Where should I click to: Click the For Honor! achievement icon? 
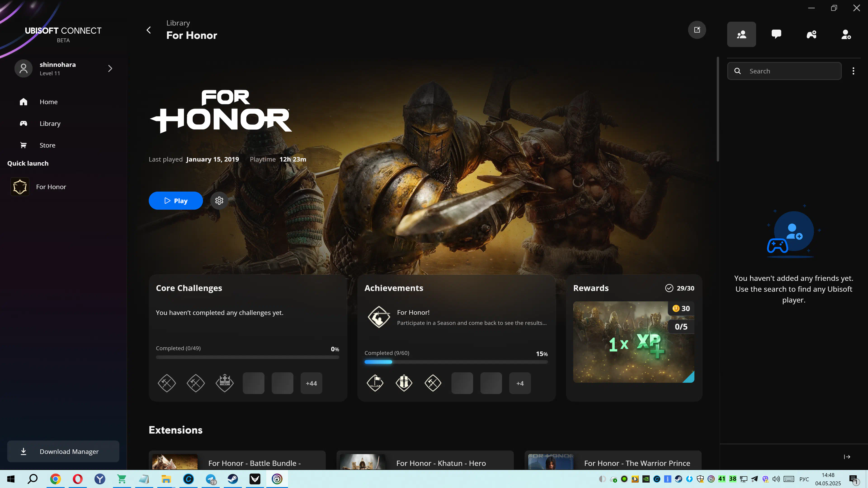379,317
